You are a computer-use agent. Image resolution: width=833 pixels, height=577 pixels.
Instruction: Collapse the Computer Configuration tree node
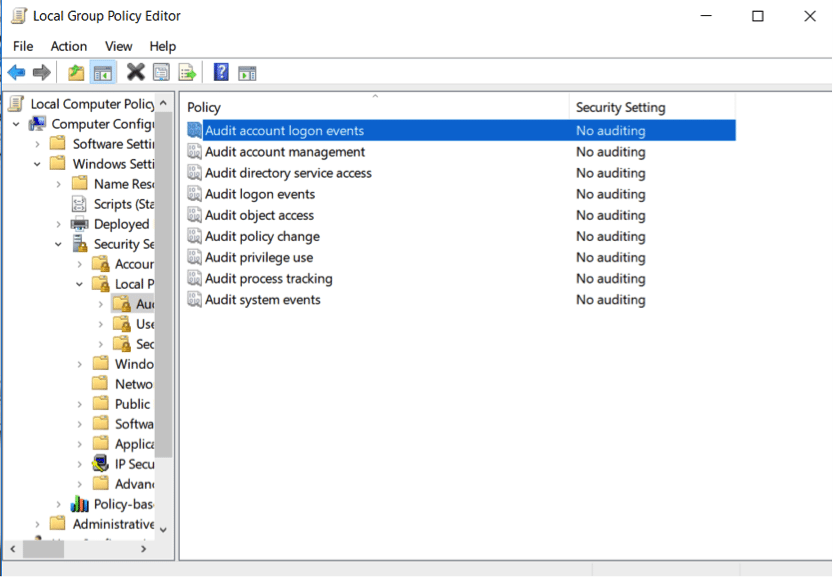17,124
